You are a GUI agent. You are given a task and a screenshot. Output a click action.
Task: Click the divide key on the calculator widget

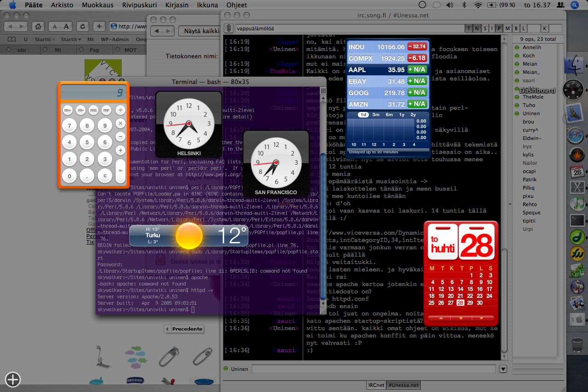(120, 110)
